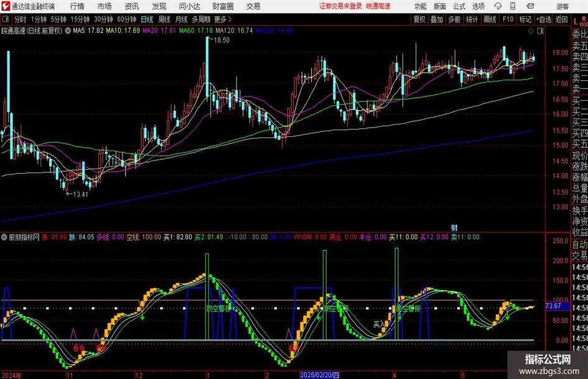588x379 pixels.
Task: Open the 财富圈 menu
Action: pos(223,6)
